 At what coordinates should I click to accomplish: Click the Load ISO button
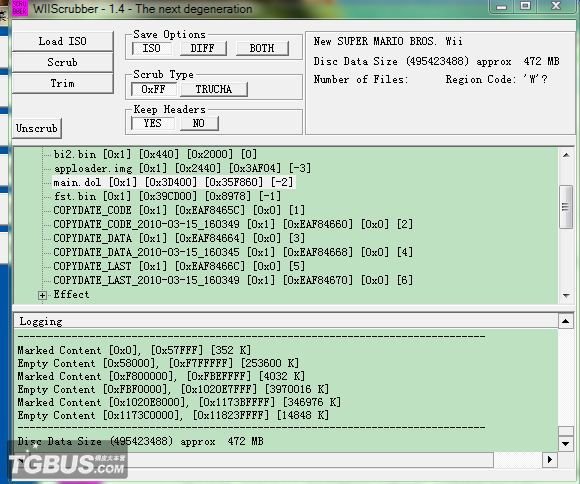[62, 41]
